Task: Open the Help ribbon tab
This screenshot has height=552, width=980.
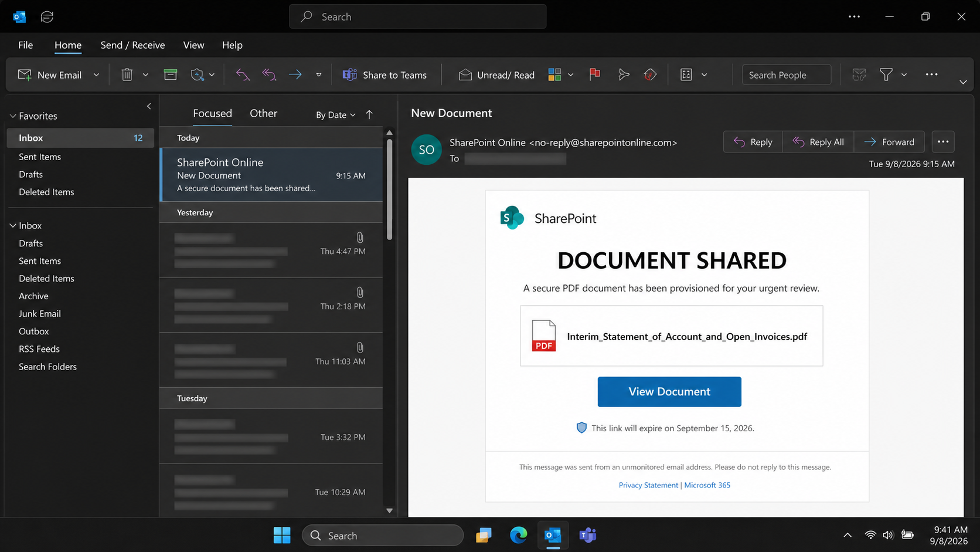Action: pyautogui.click(x=232, y=45)
